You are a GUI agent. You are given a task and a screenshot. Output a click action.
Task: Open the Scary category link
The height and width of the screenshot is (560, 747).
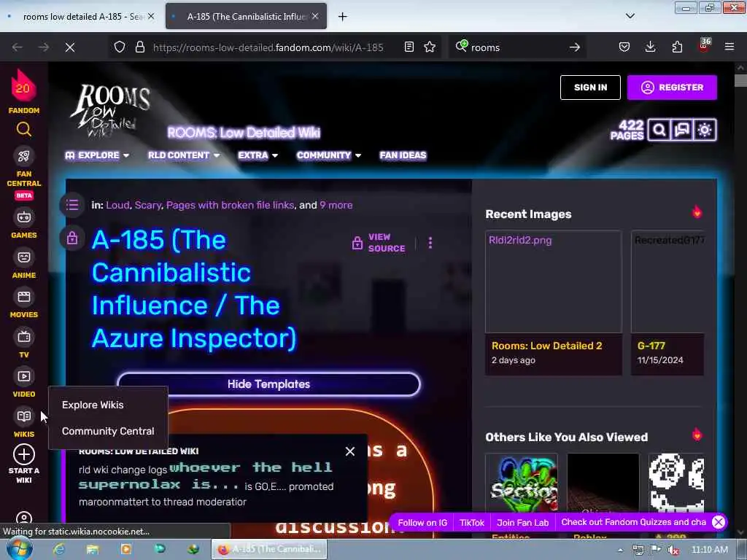pos(148,205)
